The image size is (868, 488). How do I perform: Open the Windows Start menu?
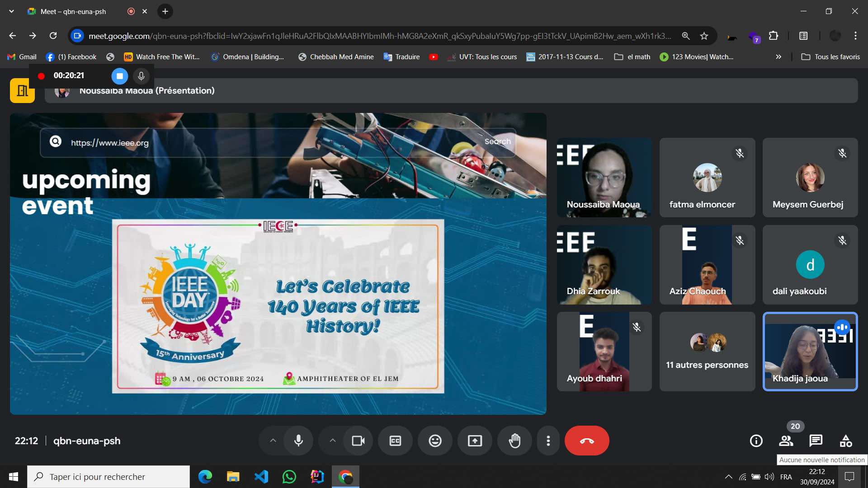14,477
